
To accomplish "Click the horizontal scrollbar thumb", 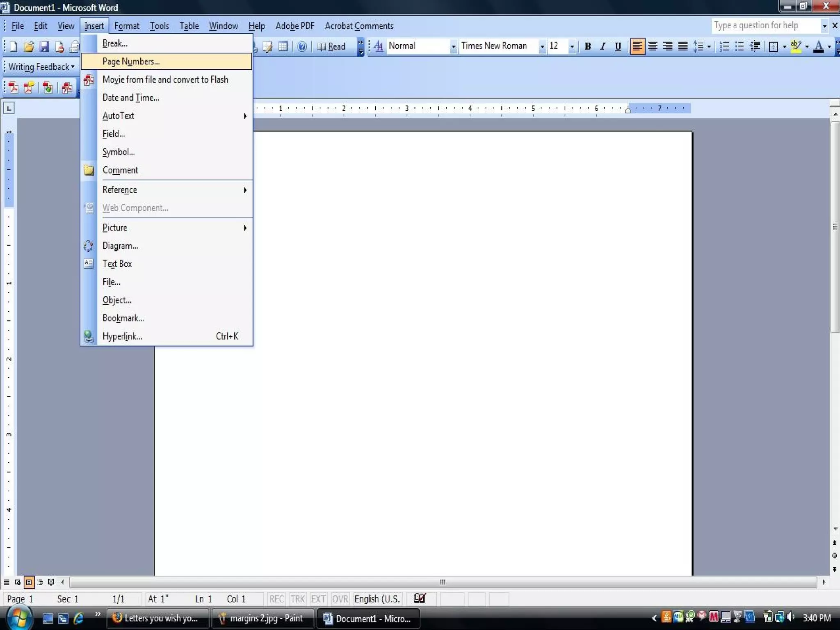I will point(443,582).
